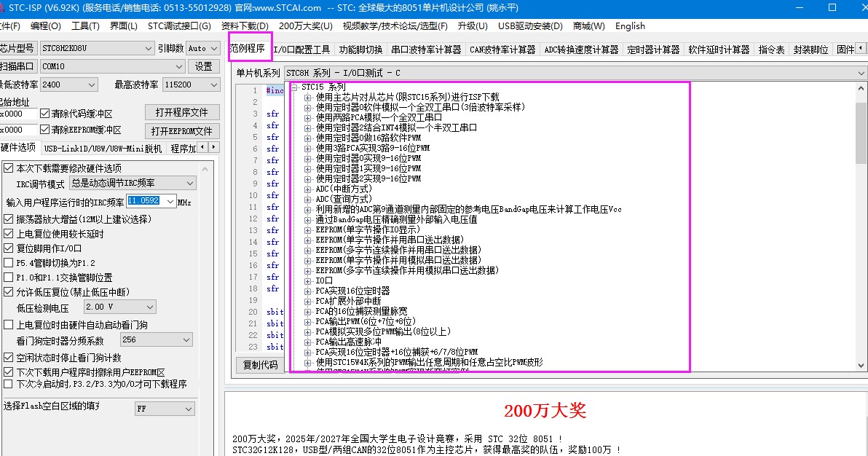Open the 工具(T) menu
Image resolution: width=868 pixels, height=456 pixels.
[x=85, y=26]
